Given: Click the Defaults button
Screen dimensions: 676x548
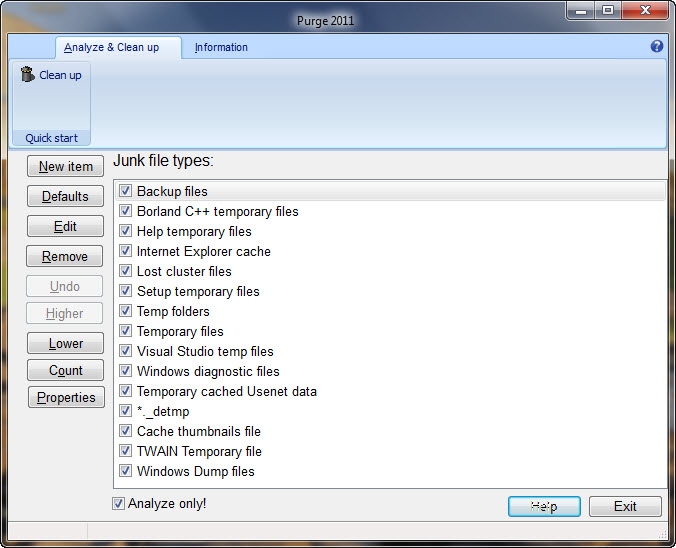Looking at the screenshot, I should (65, 196).
